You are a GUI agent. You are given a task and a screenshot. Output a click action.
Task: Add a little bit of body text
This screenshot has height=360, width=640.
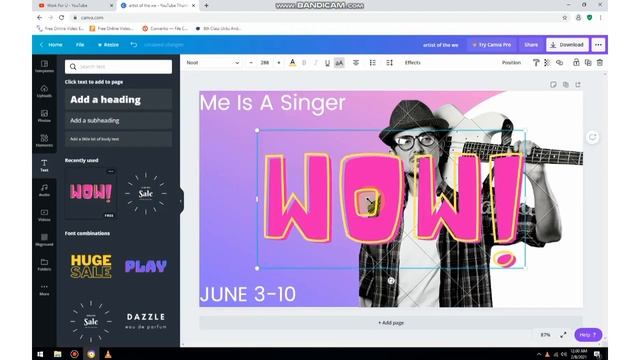click(118, 139)
